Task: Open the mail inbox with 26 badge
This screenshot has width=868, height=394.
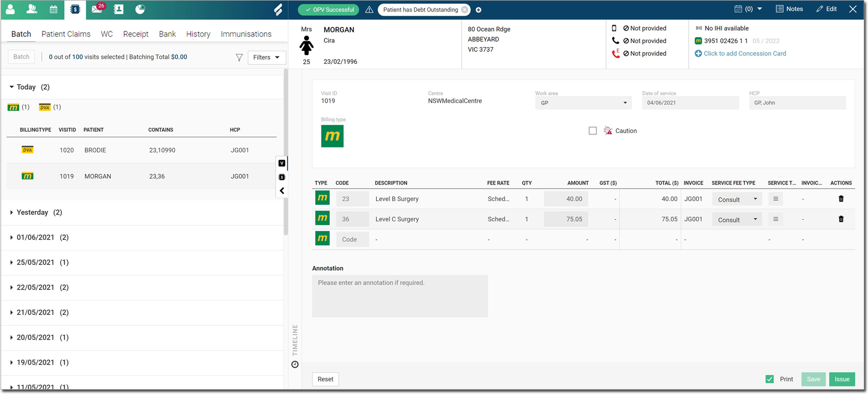Action: point(97,9)
